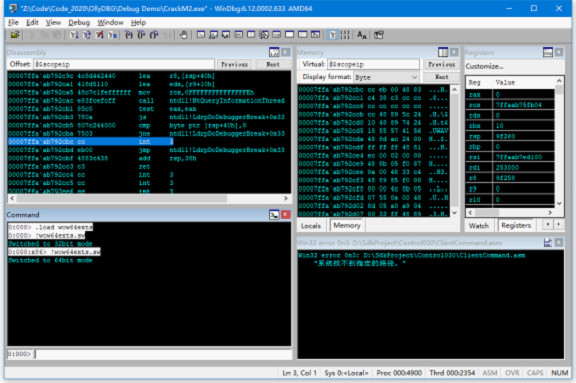Open the Help menu
The image size is (576, 383).
[138, 22]
